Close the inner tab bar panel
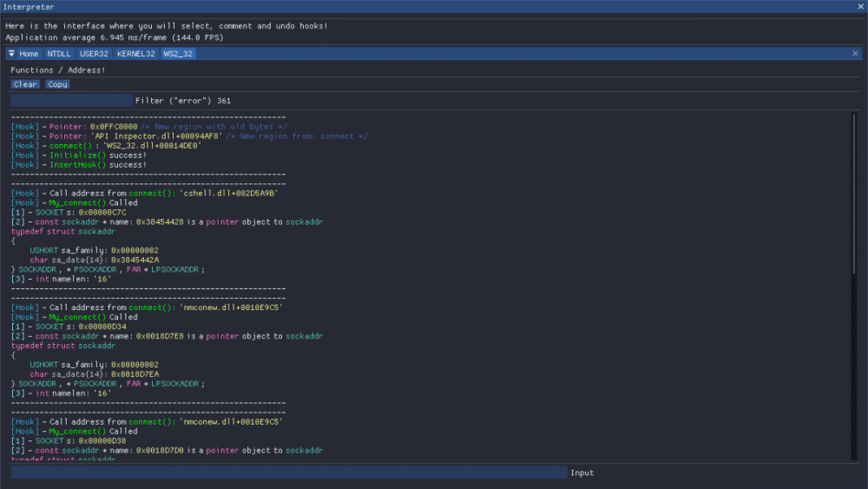The height and width of the screenshot is (489, 868). pos(855,54)
